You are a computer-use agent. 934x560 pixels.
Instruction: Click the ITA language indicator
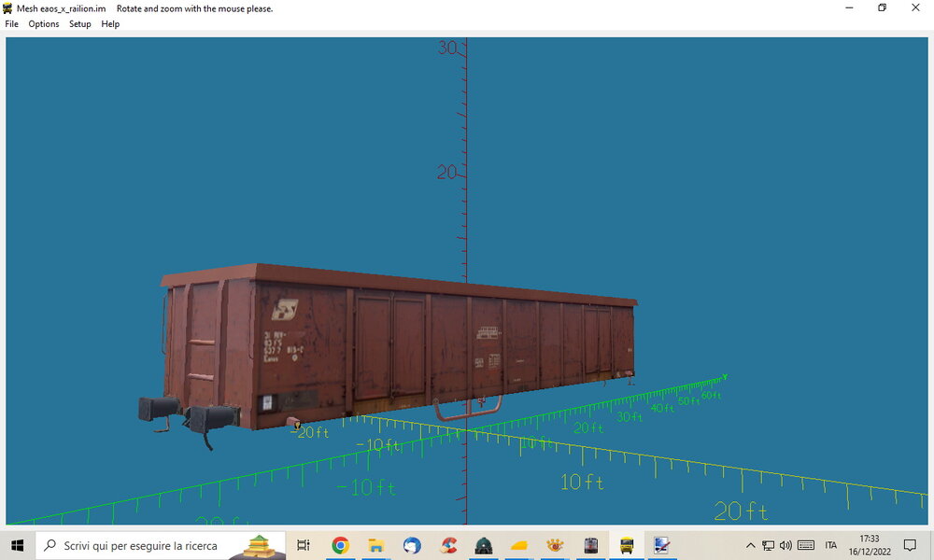coord(831,545)
